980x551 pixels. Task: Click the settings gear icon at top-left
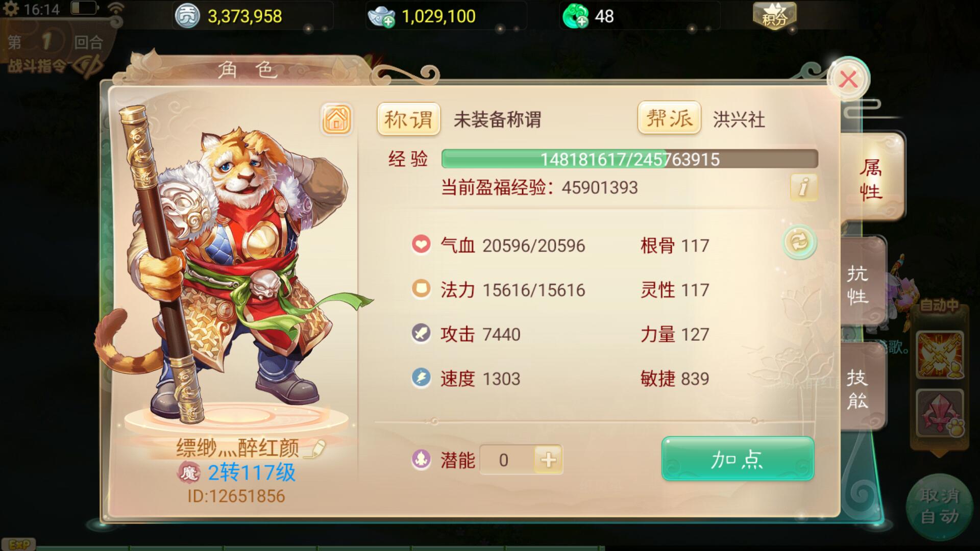tap(10, 9)
